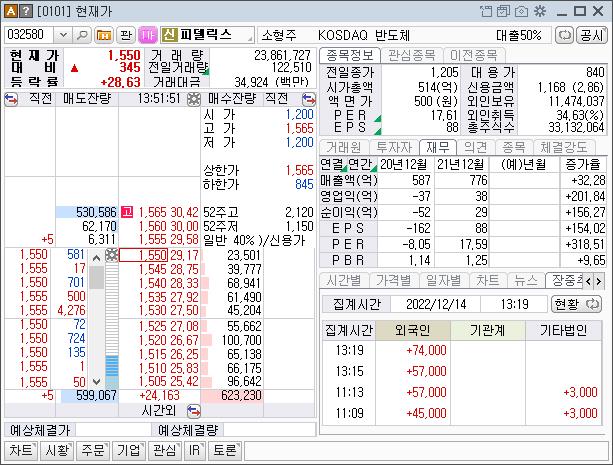Click the down arrow of the trade-list scrollbar
Viewport: 613px width, 465px height.
pyautogui.click(x=97, y=381)
